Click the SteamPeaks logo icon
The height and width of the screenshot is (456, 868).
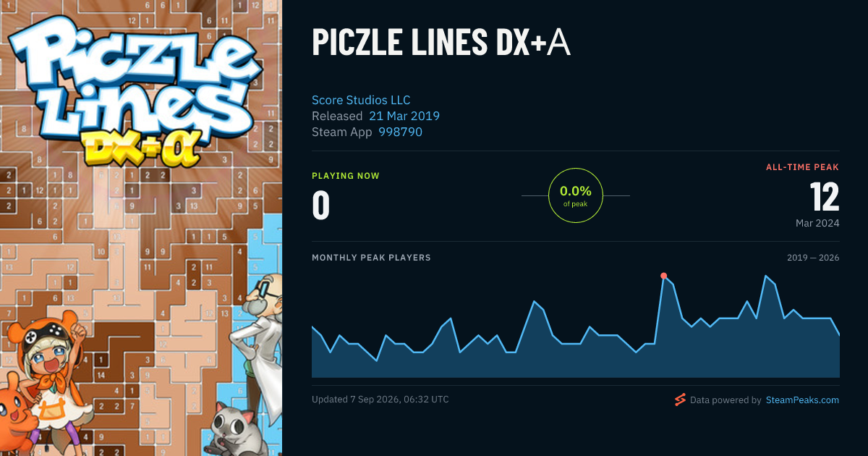(x=679, y=400)
